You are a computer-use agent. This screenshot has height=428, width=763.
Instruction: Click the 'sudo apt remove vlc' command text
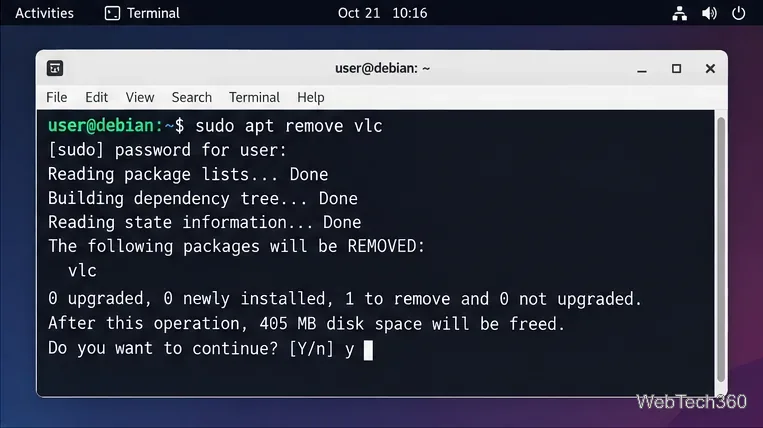(x=289, y=126)
